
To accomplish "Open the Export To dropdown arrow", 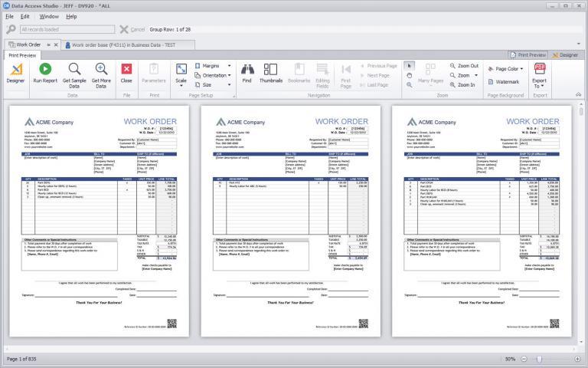I will pyautogui.click(x=542, y=87).
